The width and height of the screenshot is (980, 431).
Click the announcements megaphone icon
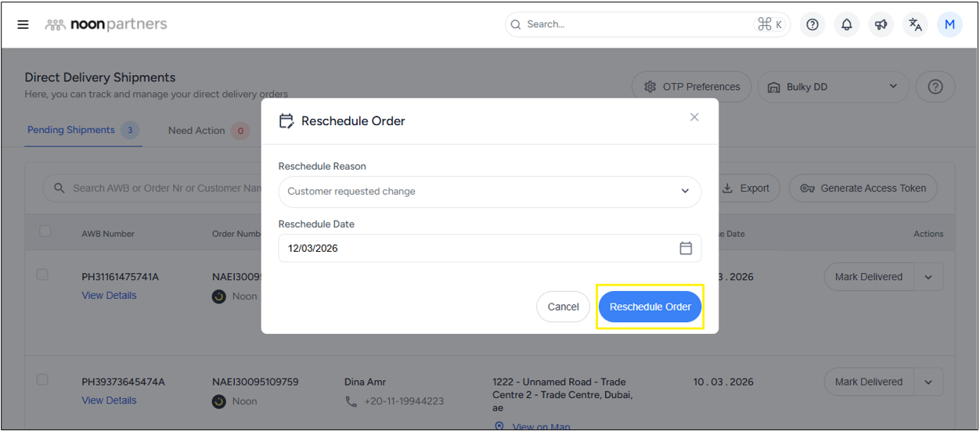pyautogui.click(x=881, y=24)
